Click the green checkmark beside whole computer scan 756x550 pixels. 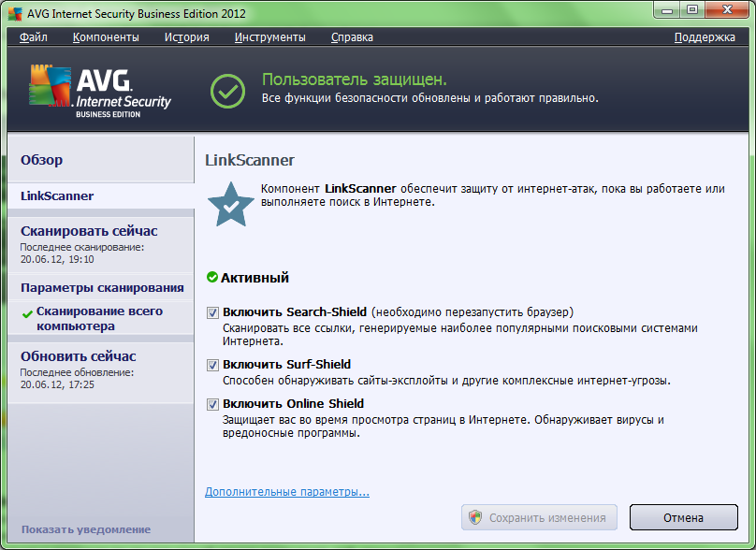27,314
